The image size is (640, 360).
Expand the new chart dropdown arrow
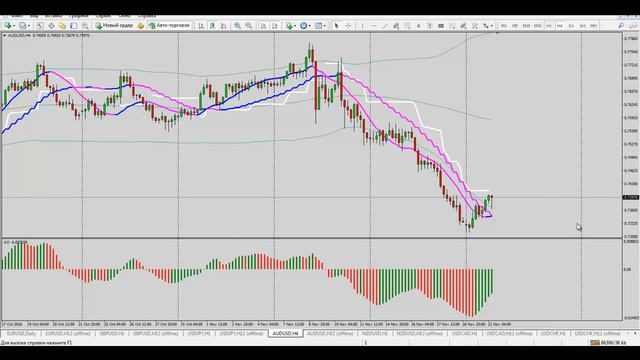coord(14,26)
